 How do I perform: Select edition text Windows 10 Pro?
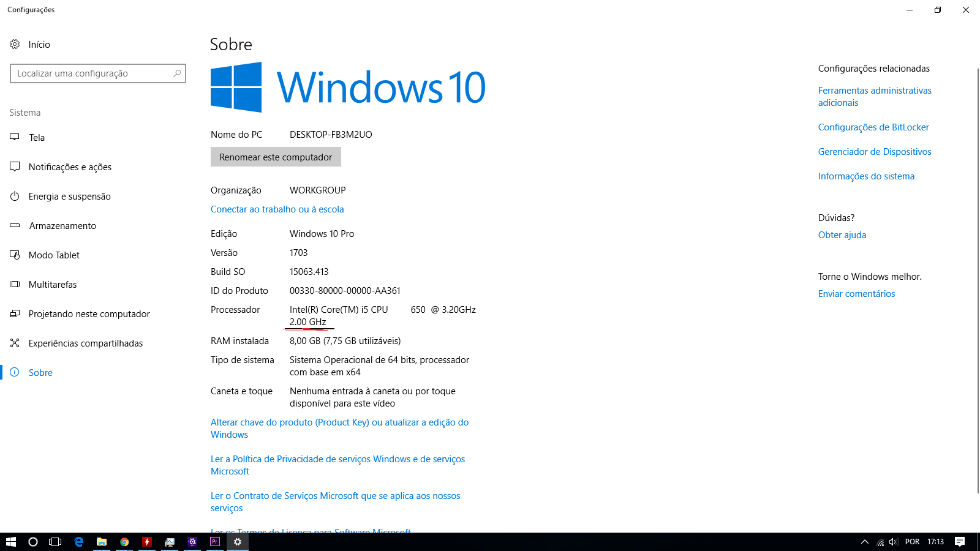point(322,234)
